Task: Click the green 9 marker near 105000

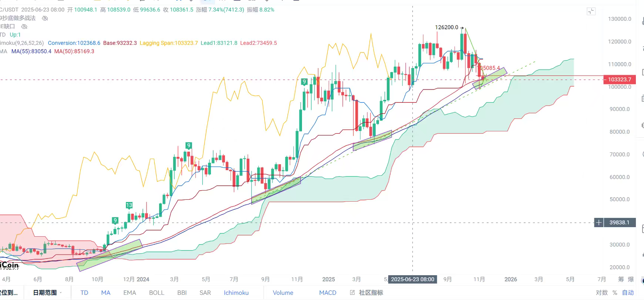Action: coord(304,82)
